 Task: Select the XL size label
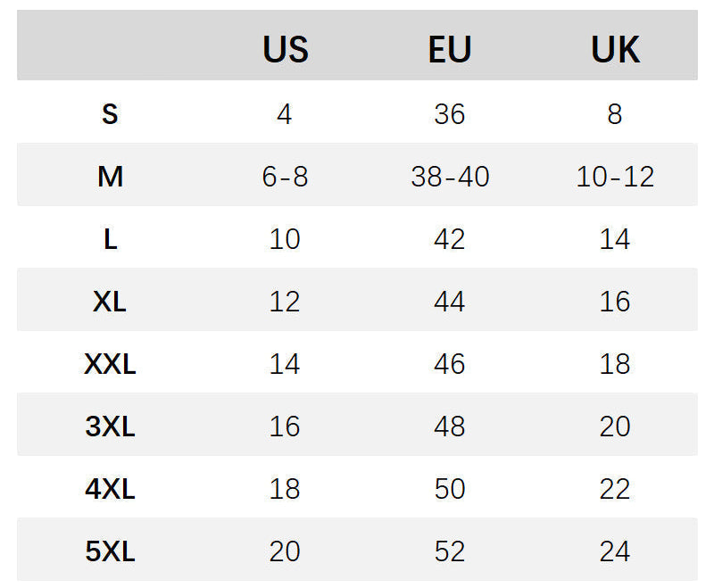click(110, 302)
